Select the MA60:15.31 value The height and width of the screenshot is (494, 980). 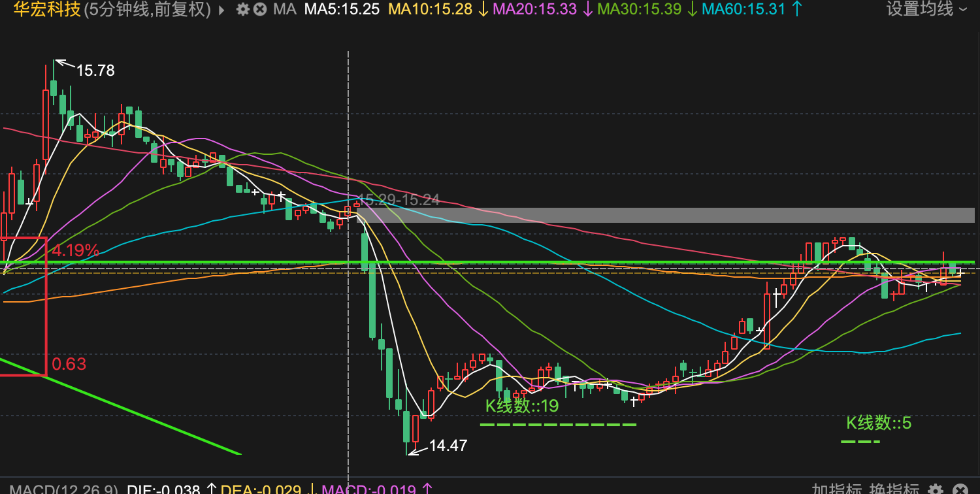744,10
